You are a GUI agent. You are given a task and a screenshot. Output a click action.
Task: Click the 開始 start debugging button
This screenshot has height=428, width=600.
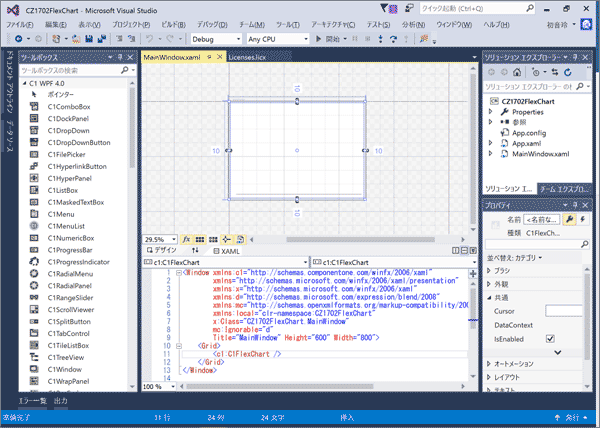(329, 39)
